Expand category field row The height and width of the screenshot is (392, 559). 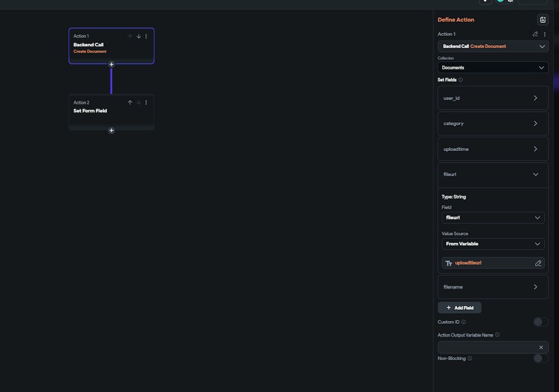pyautogui.click(x=492, y=124)
